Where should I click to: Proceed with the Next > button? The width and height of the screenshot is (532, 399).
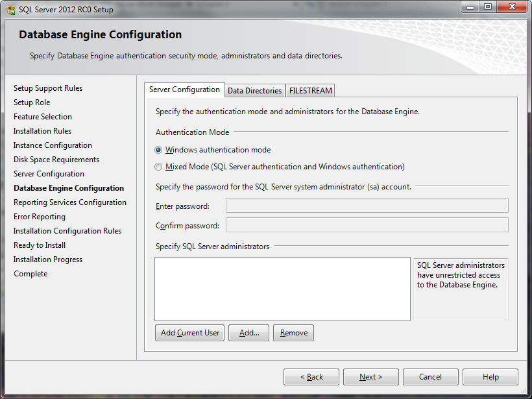tap(371, 377)
